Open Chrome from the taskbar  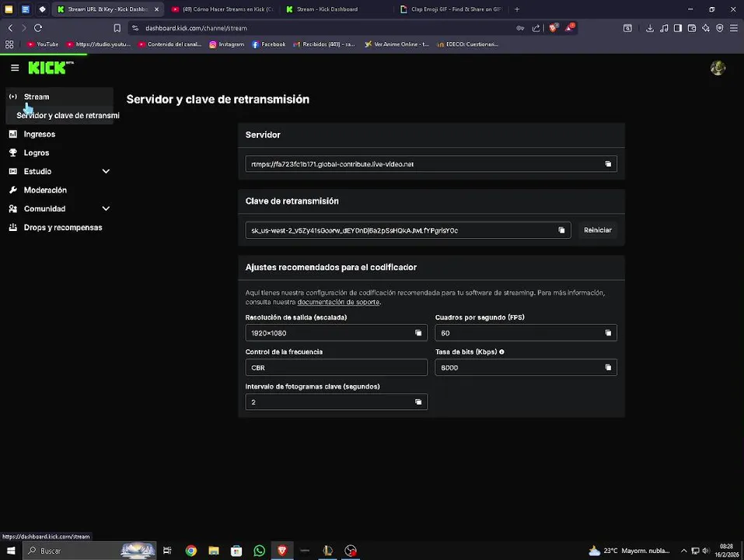tap(190, 551)
